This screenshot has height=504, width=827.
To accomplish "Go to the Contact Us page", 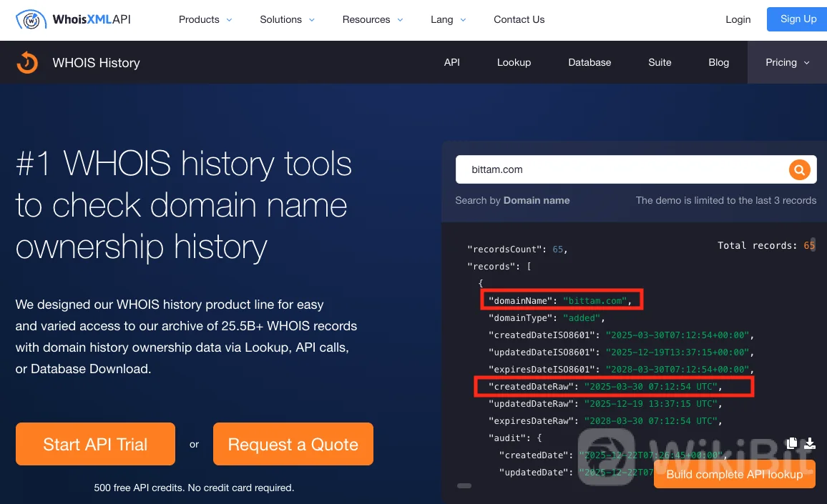I will 519,20.
